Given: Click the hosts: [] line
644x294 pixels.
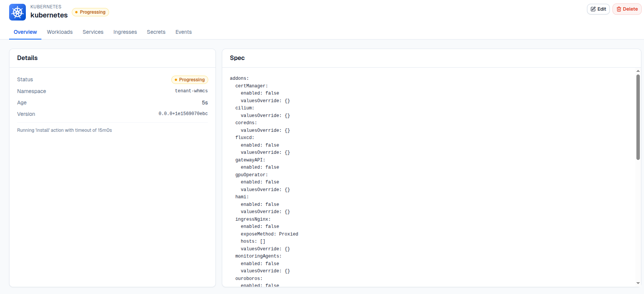Looking at the screenshot, I should [253, 242].
